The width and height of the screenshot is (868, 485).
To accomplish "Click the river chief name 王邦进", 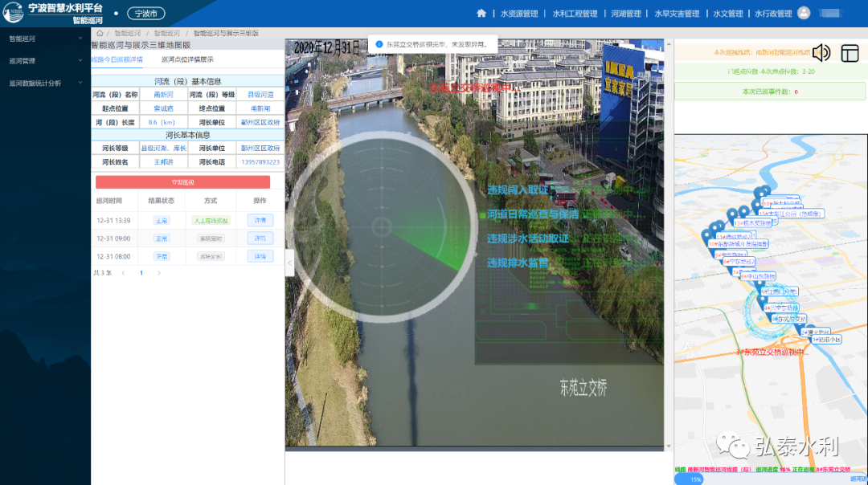I will coord(163,162).
